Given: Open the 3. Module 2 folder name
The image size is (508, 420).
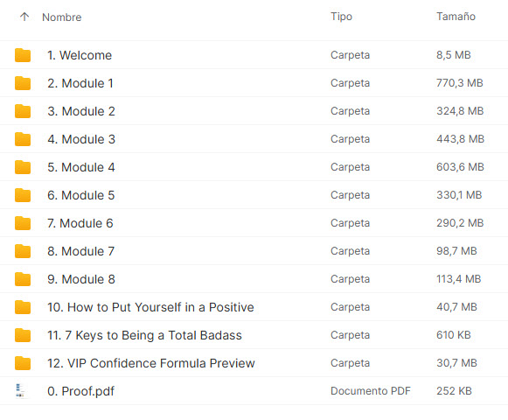Looking at the screenshot, I should [81, 111].
